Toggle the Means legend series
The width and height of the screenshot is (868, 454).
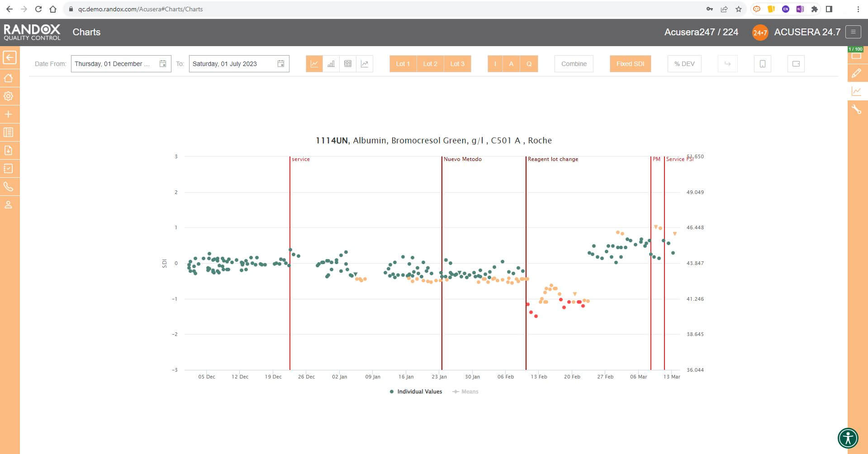click(x=465, y=392)
